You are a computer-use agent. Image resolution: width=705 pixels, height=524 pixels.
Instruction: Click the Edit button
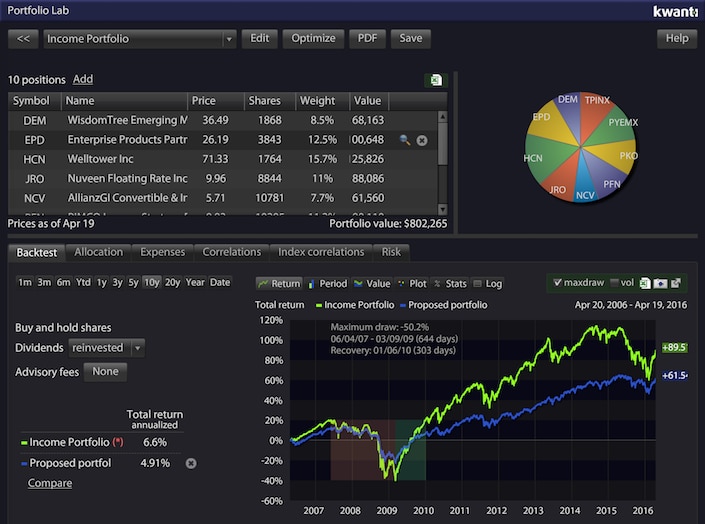click(x=259, y=39)
